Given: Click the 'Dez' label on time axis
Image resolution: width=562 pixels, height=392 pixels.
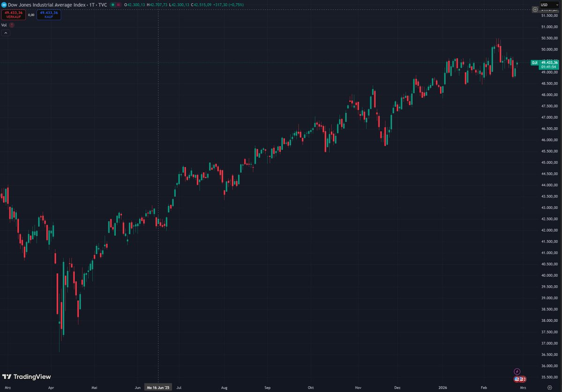Looking at the screenshot, I should pyautogui.click(x=398, y=388).
